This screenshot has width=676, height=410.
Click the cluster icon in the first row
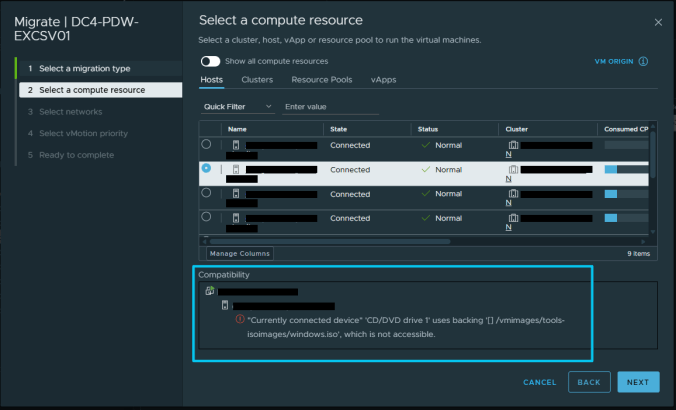513,146
